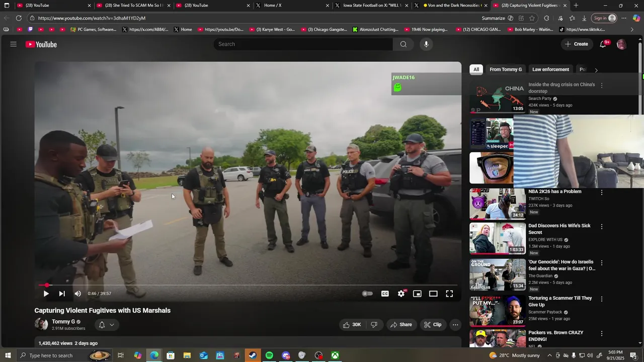Select the Law enforcement chip
This screenshot has height=362, width=644.
click(550, 69)
